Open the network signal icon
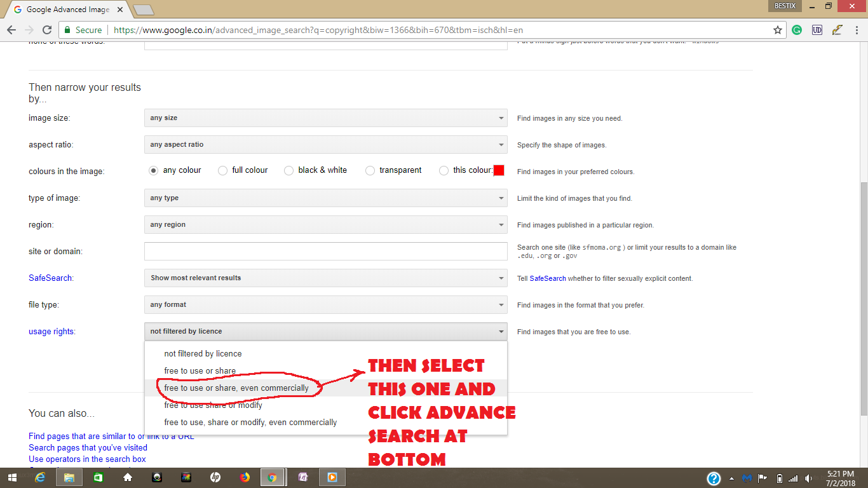 tap(794, 478)
